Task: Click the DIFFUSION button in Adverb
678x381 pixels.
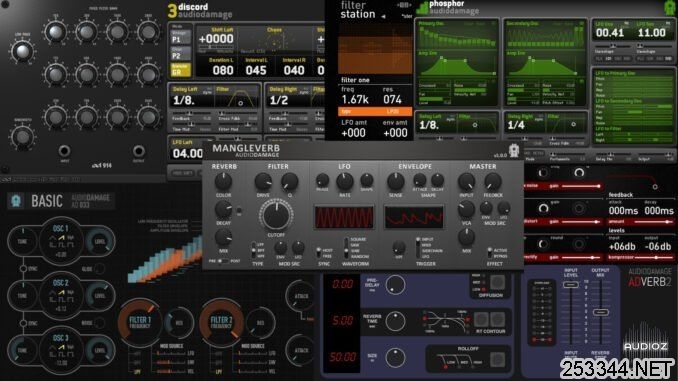Action: click(497, 282)
